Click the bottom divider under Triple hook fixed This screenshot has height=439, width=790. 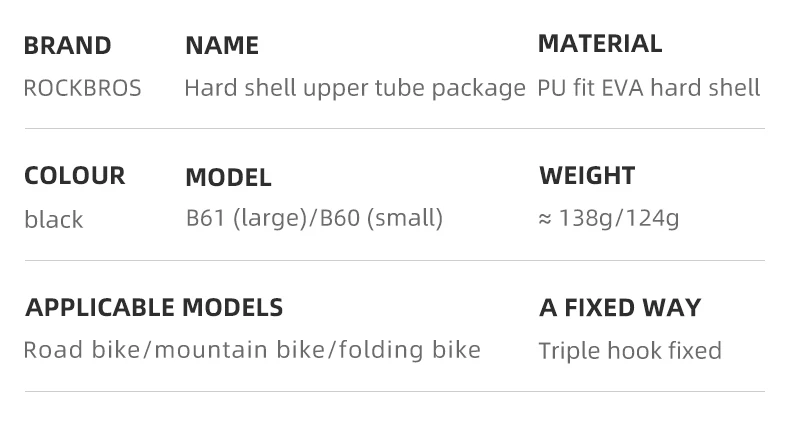tap(394, 391)
